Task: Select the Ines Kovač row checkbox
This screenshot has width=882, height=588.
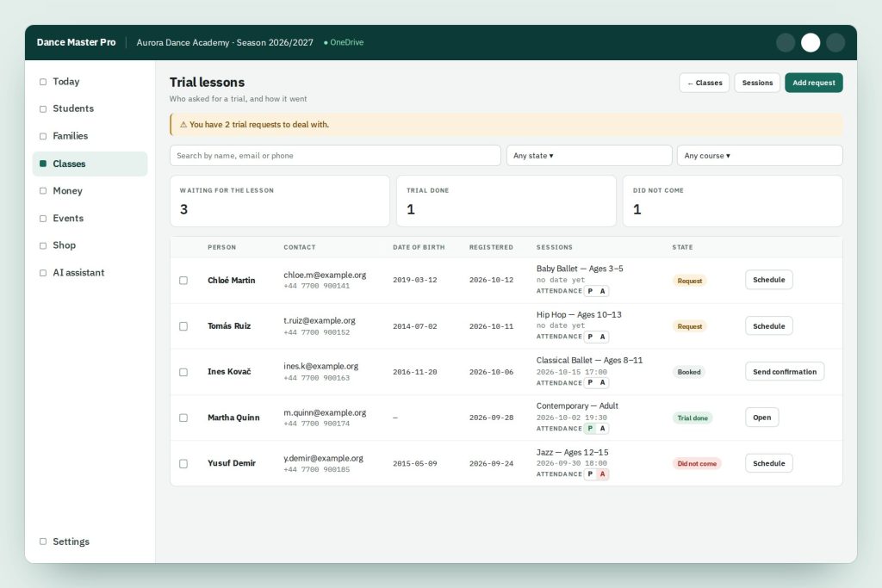Action: [x=183, y=372]
